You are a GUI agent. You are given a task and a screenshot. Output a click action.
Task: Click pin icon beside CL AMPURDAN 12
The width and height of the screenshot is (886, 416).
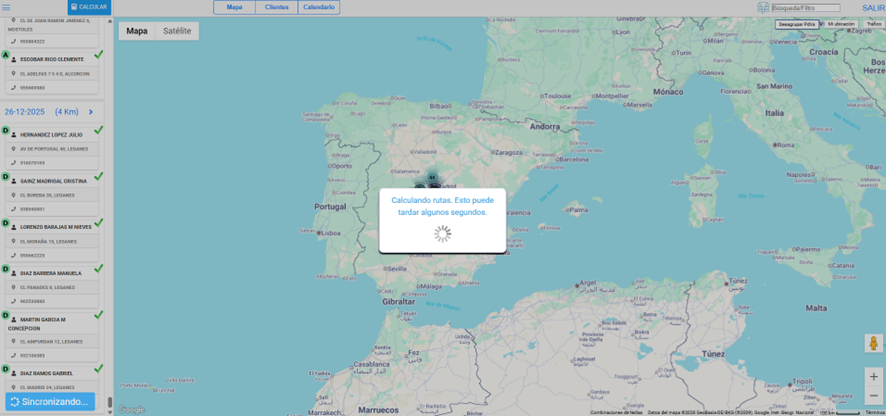pyautogui.click(x=14, y=341)
